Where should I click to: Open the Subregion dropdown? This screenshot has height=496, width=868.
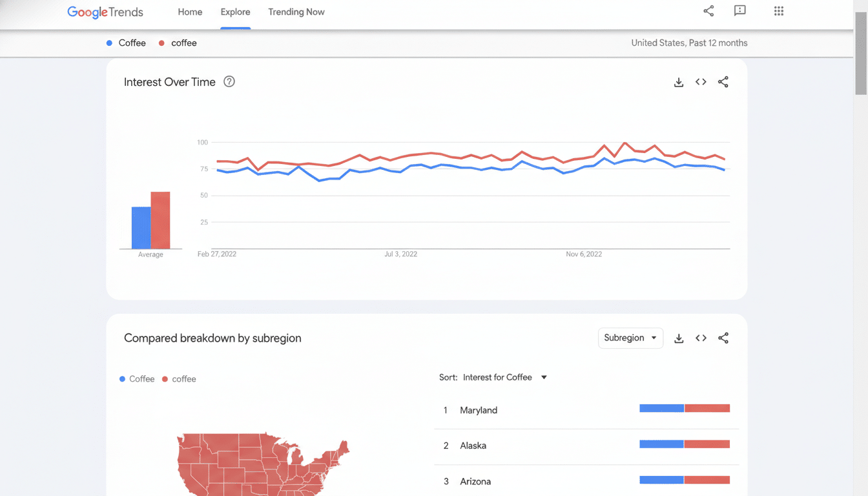point(630,338)
